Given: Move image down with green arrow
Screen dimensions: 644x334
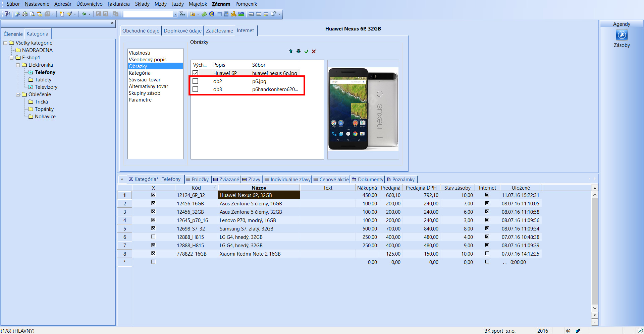Looking at the screenshot, I should click(x=299, y=51).
